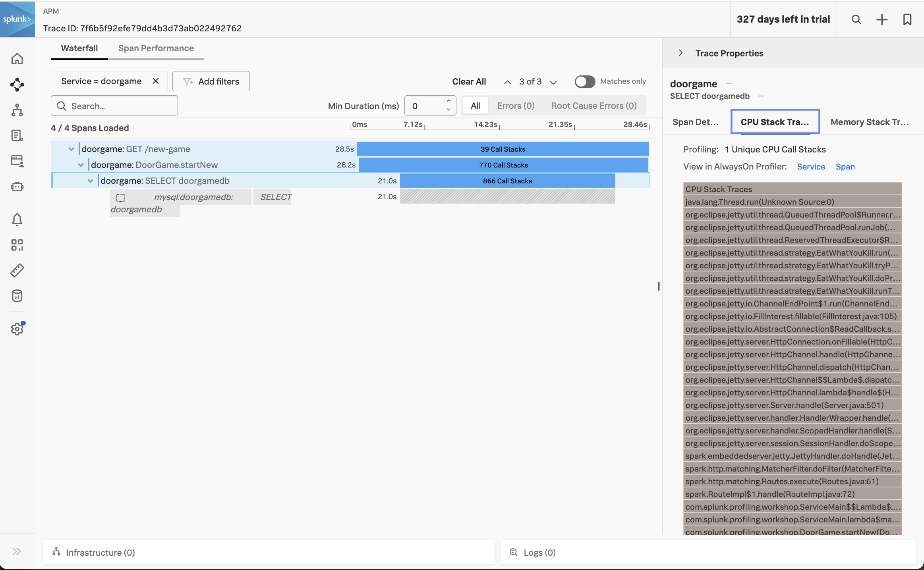Viewport: 924px width, 570px height.
Task: Select the All spans filter
Action: tap(475, 106)
